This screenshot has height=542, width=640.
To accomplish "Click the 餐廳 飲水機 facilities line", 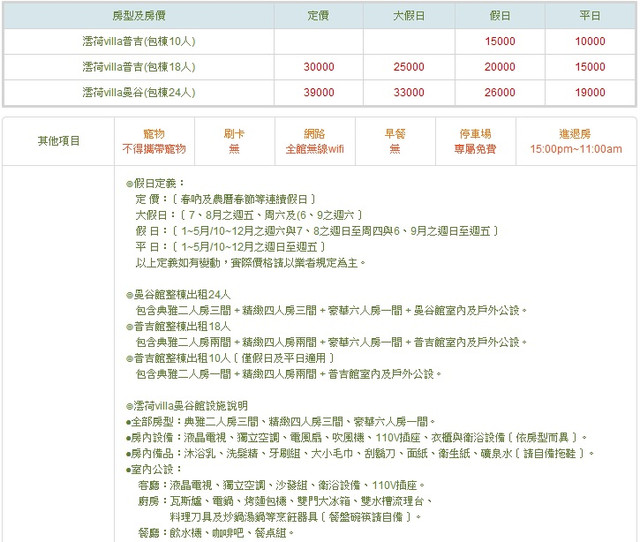I will (x=216, y=533).
